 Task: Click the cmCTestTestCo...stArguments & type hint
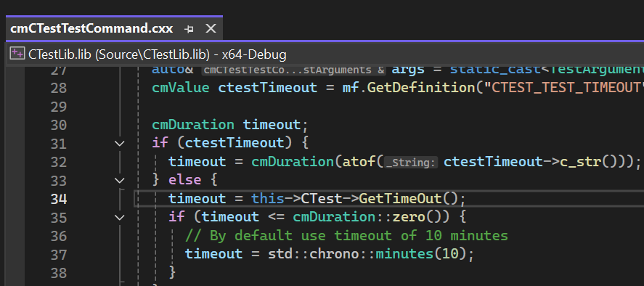pos(293,70)
